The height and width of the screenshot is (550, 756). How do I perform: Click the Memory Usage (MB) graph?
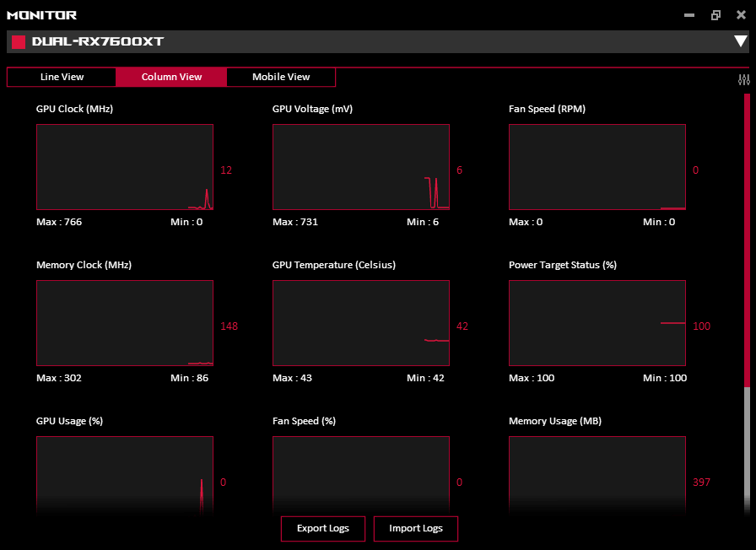tap(597, 473)
